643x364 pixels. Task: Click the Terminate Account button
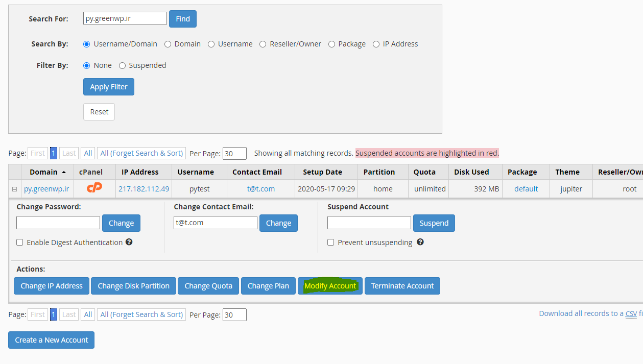402,286
